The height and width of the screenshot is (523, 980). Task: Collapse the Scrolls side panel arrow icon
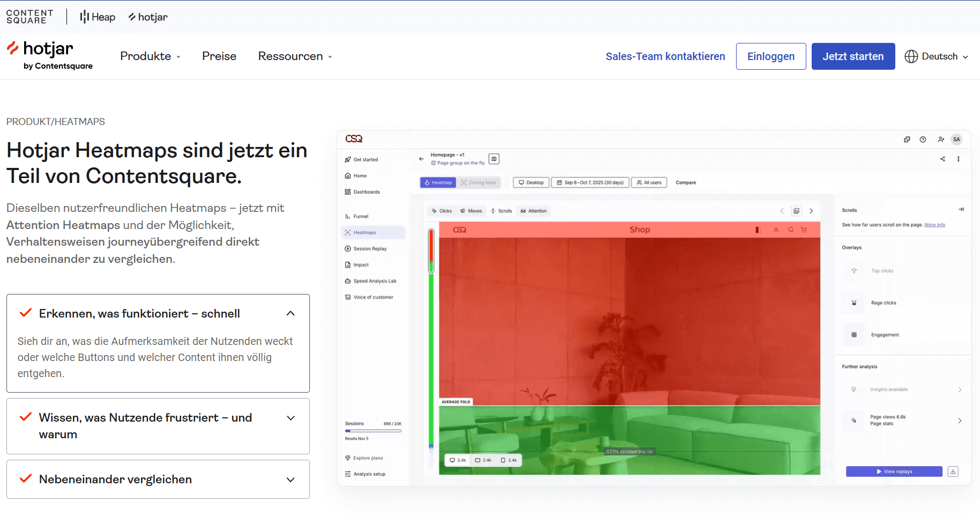961,209
